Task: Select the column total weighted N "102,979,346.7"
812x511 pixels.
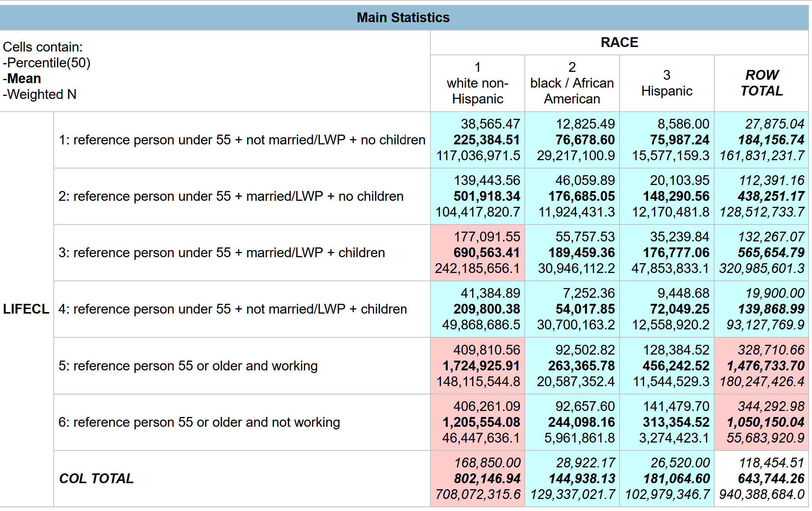Action: point(667,494)
